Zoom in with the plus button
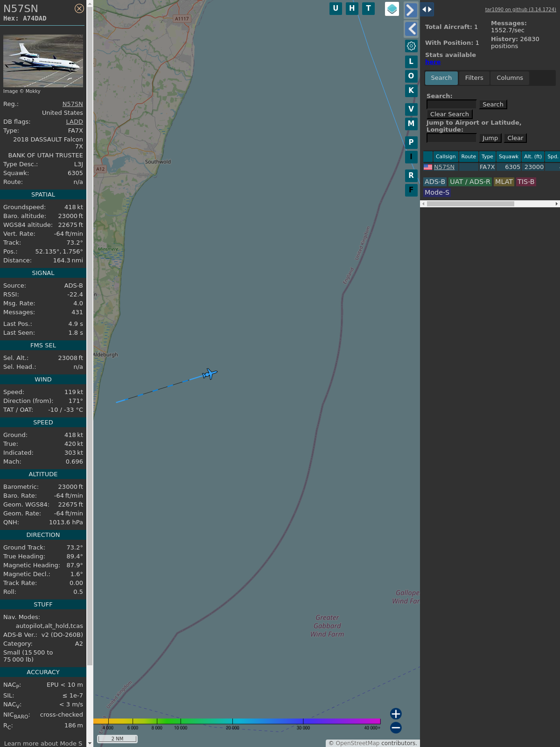Image resolution: width=560 pixels, height=747 pixels. pyautogui.click(x=396, y=714)
